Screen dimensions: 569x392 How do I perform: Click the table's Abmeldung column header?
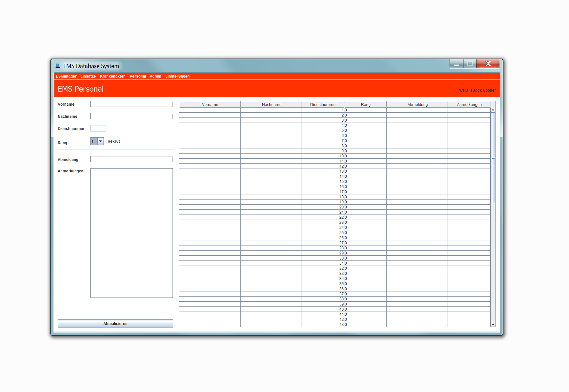[x=417, y=104]
